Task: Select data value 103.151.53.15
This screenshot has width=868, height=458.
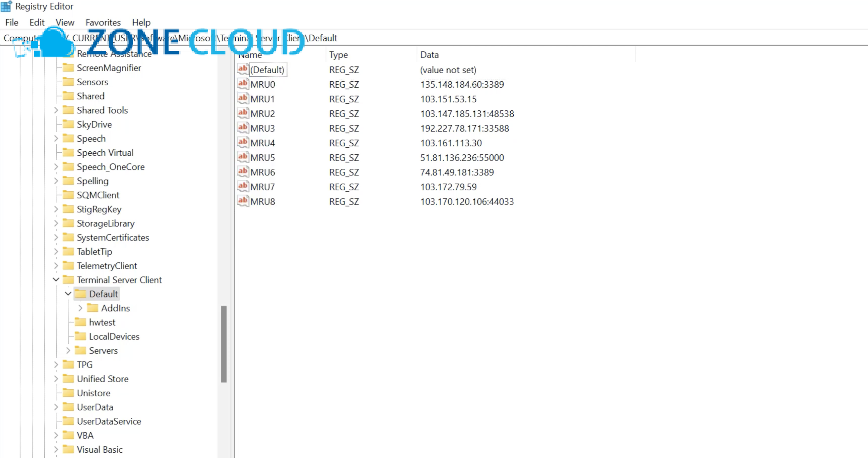Action: pyautogui.click(x=448, y=99)
